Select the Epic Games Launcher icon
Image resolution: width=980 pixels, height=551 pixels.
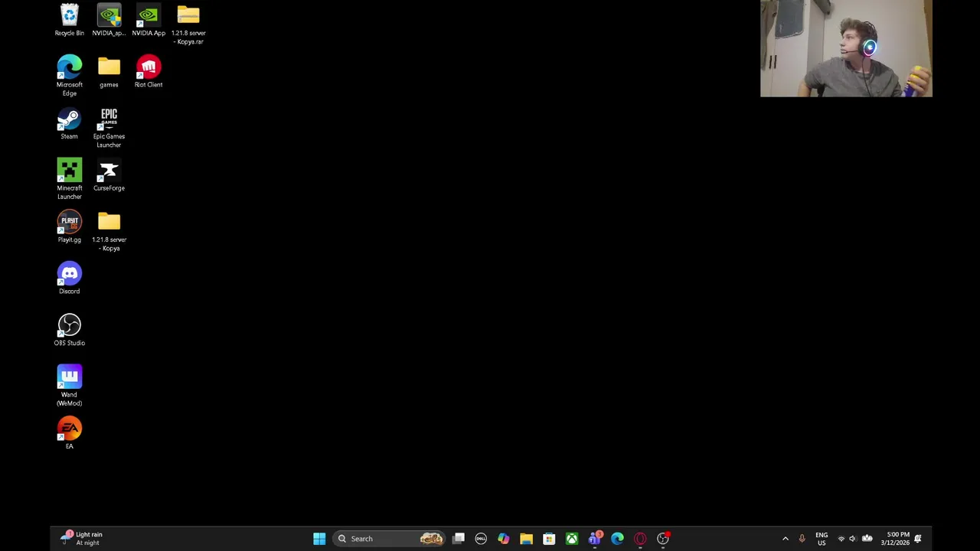click(x=109, y=128)
